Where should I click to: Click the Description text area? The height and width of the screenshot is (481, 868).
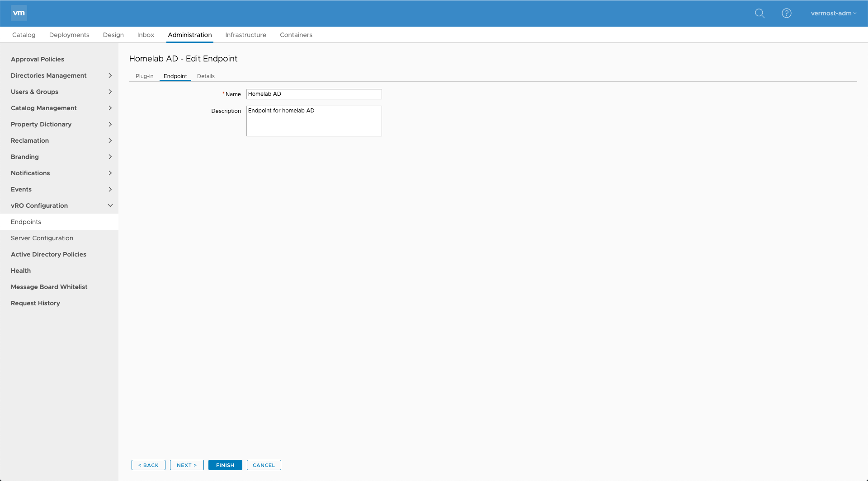[x=314, y=121]
